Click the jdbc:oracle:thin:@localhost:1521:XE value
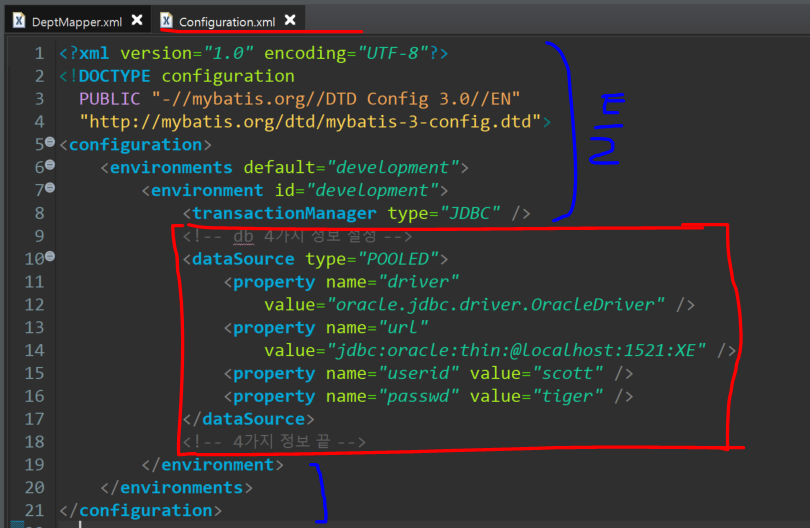This screenshot has width=810, height=528. pyautogui.click(x=516, y=350)
